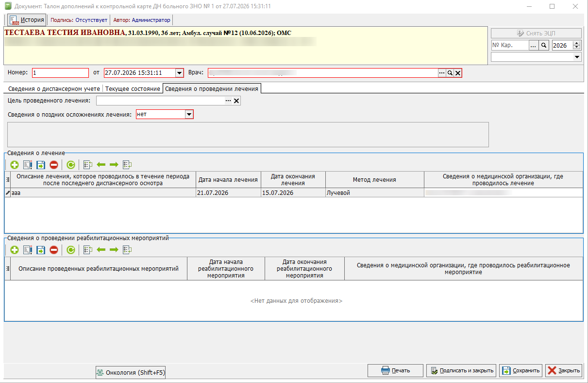Expand the date dropdown after 'от'
The image size is (588, 383).
(179, 73)
